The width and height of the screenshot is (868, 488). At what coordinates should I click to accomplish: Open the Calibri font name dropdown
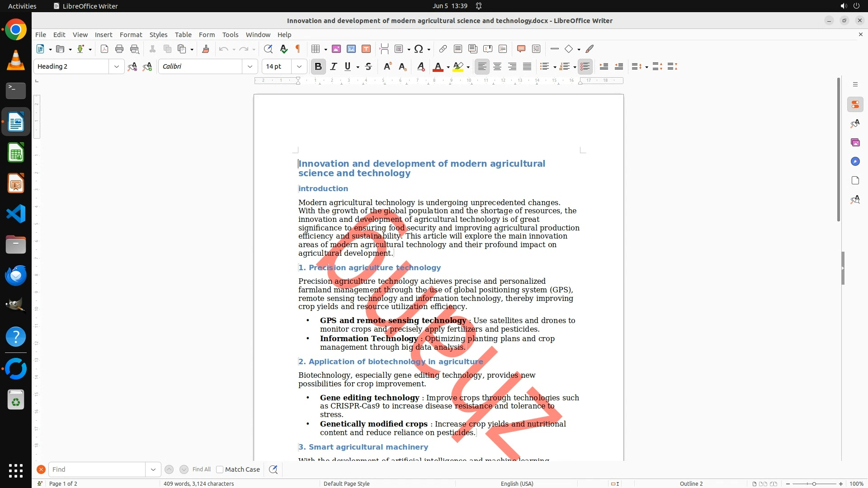tap(250, 66)
